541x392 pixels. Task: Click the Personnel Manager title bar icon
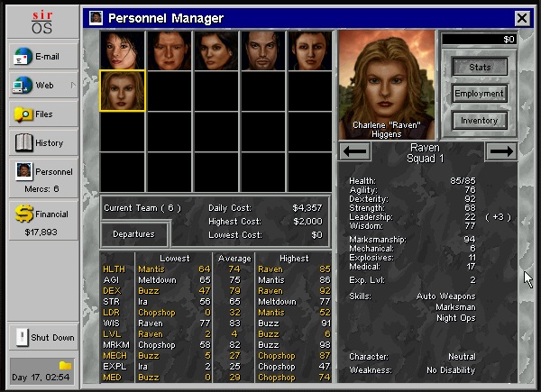96,18
